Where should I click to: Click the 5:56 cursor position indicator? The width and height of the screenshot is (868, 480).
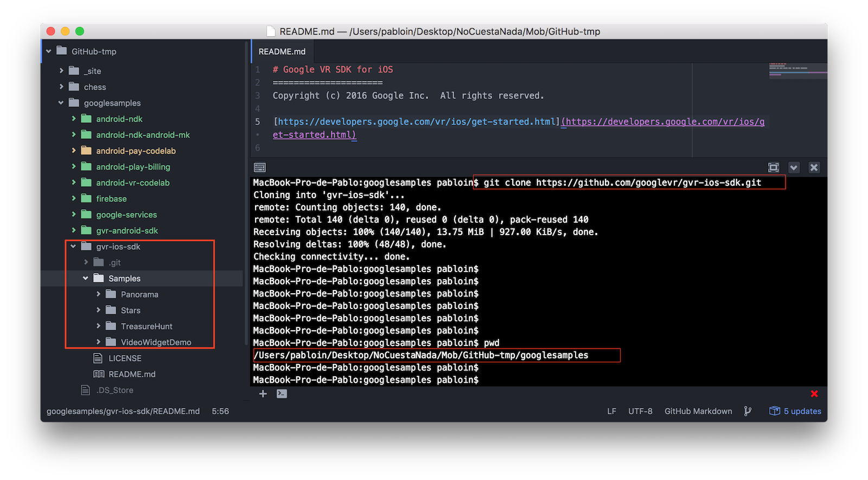click(x=220, y=411)
